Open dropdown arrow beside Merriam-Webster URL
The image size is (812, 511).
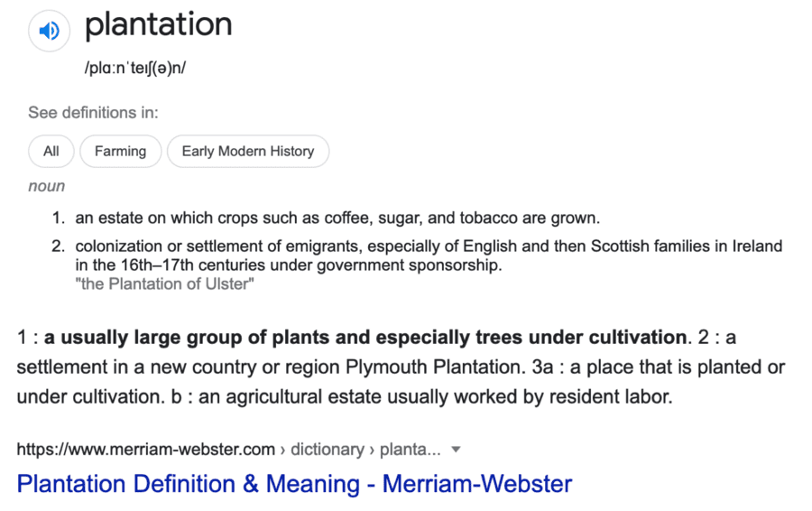click(456, 450)
